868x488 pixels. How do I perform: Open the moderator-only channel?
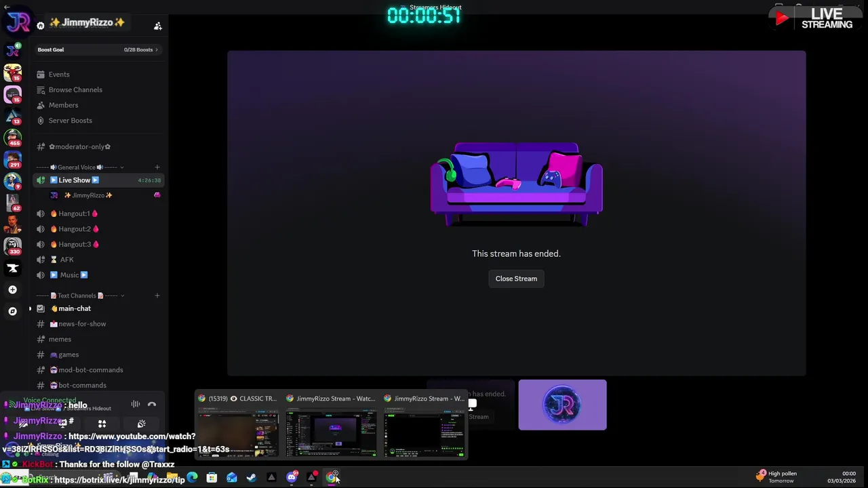tap(98, 146)
